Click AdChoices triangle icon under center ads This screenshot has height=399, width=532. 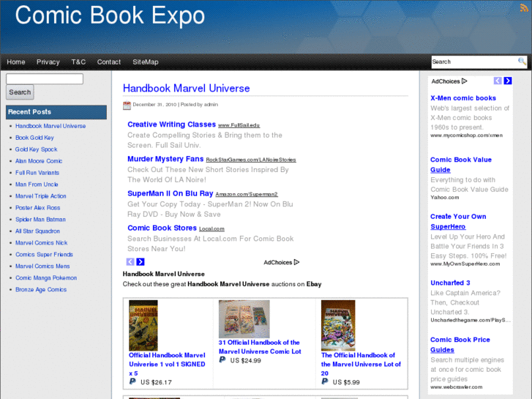tap(296, 262)
